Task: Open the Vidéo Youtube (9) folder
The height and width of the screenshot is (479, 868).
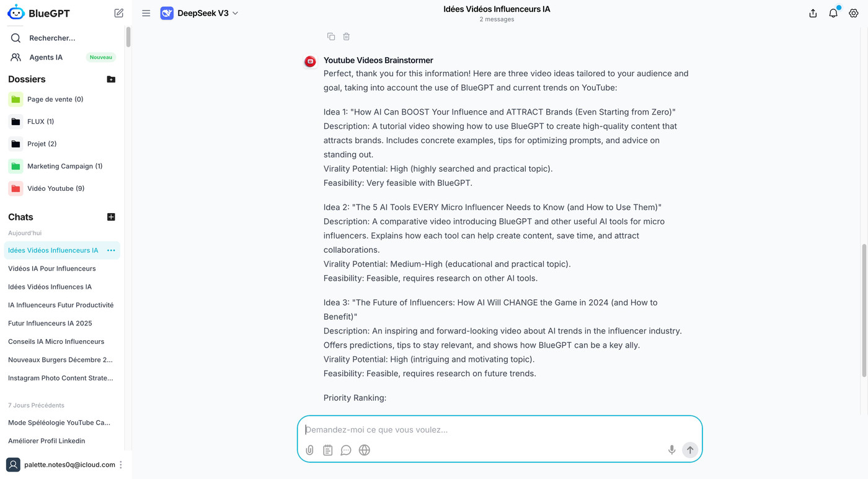Action: (55, 188)
